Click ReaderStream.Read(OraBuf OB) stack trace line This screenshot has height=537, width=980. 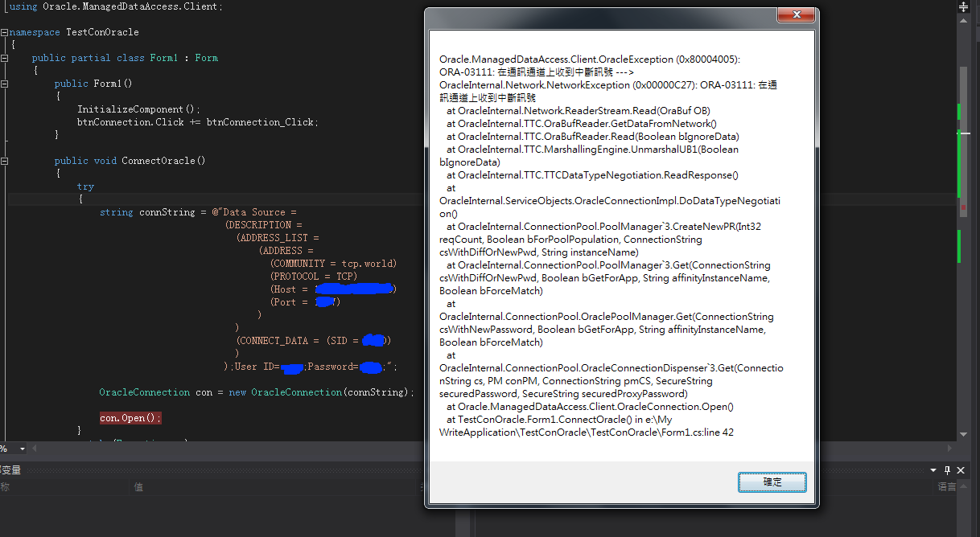[x=579, y=111]
